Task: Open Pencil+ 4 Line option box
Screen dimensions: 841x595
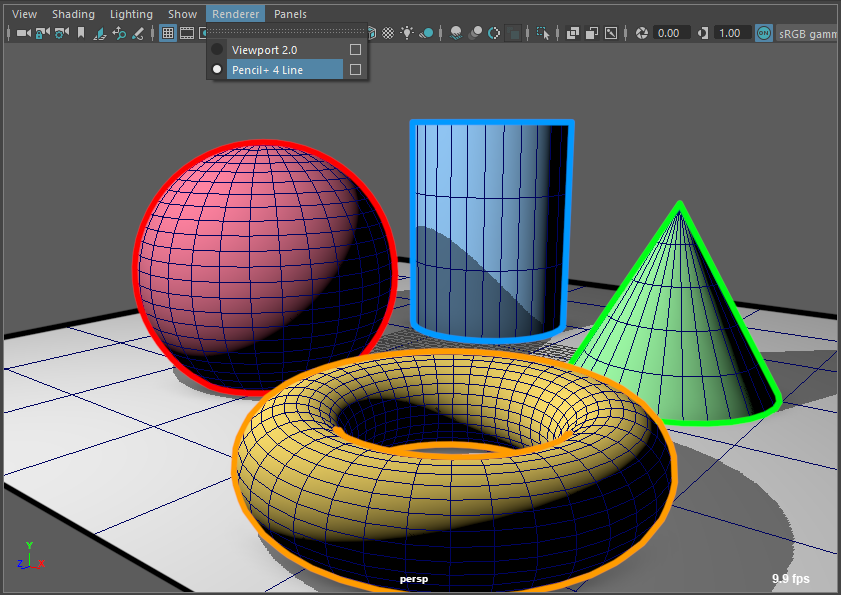Action: click(x=355, y=70)
